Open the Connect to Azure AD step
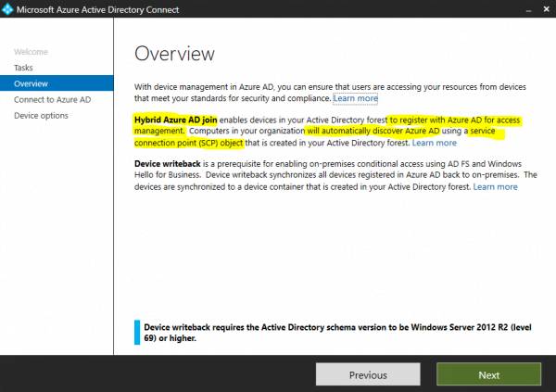556x392 pixels. 53,100
